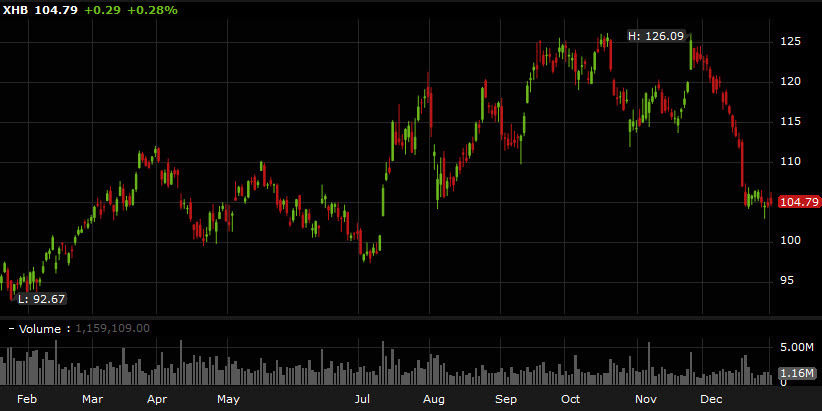822x411 pixels.
Task: Click the XHB ticker symbol
Action: click(x=16, y=10)
